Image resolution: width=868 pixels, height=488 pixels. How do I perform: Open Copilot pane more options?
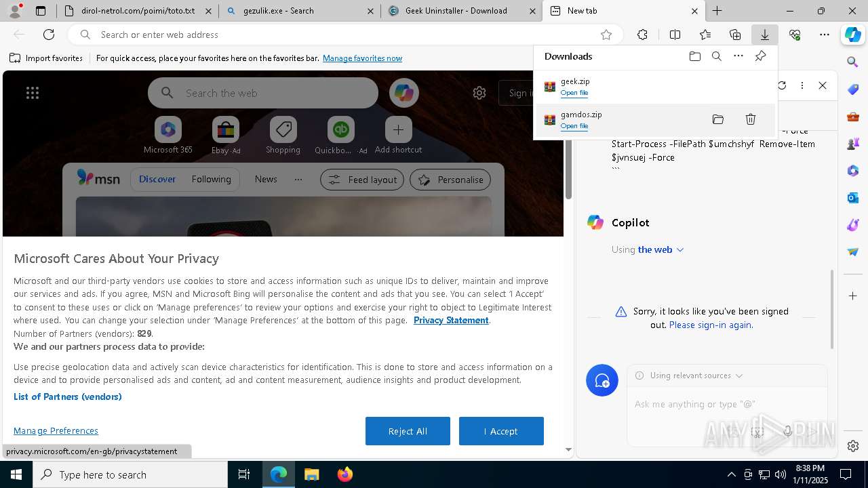(802, 85)
